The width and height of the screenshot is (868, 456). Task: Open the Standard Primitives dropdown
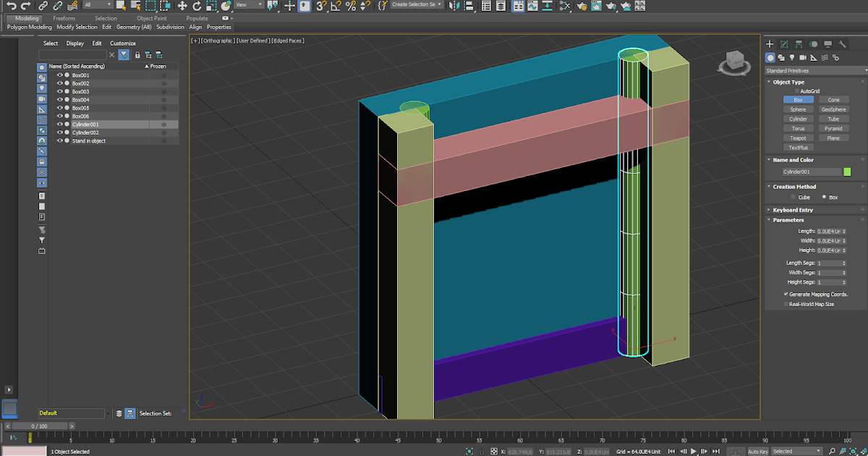(x=815, y=70)
